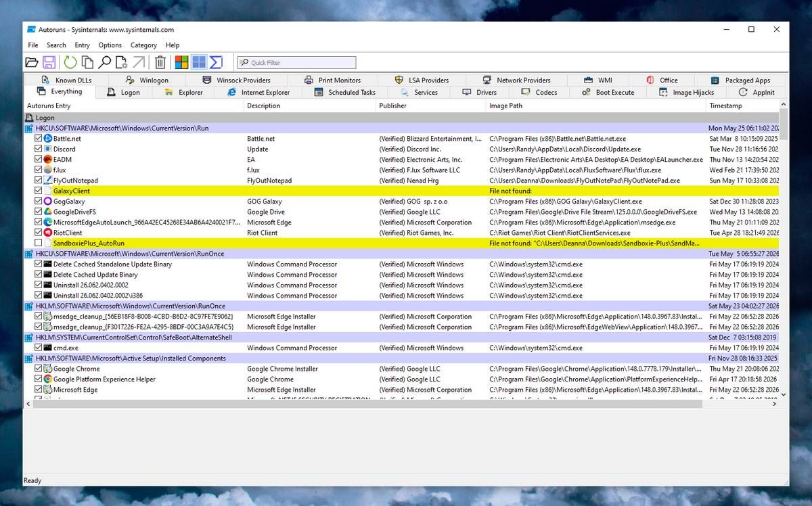Open the File menu
Screen dimensions: 812x506
point(33,45)
